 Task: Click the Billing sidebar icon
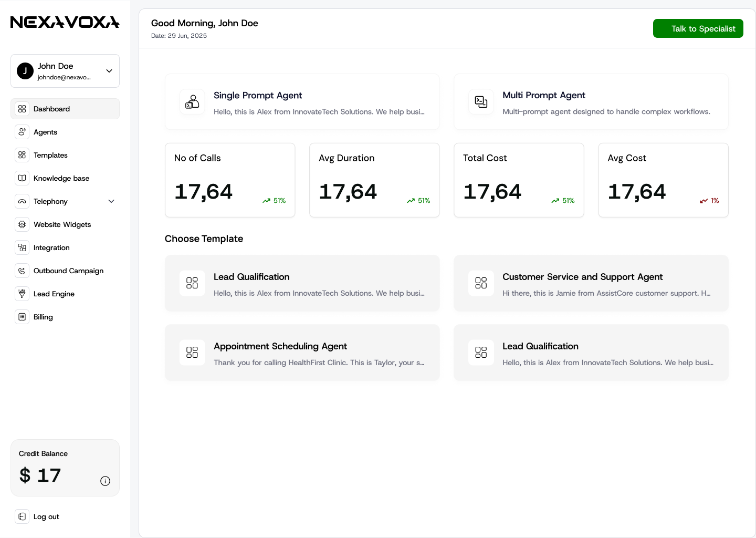[22, 317]
